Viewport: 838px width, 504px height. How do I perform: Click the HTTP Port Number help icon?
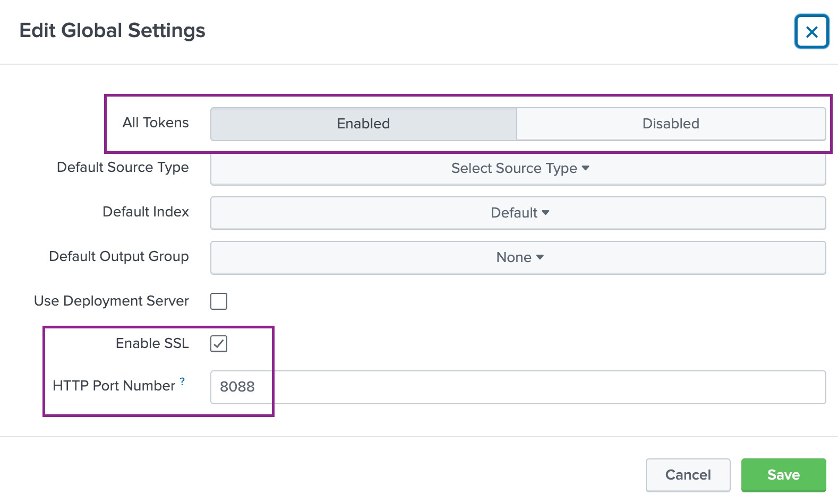pos(182,381)
